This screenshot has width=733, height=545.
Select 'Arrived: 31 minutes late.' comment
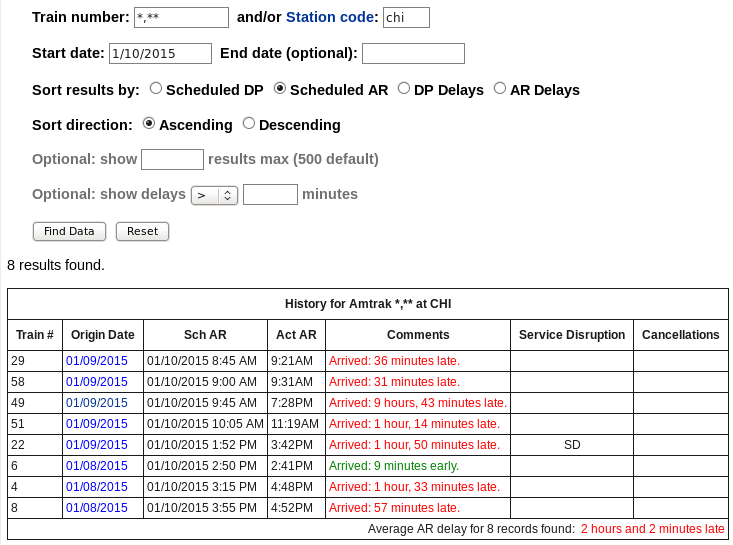coord(395,382)
